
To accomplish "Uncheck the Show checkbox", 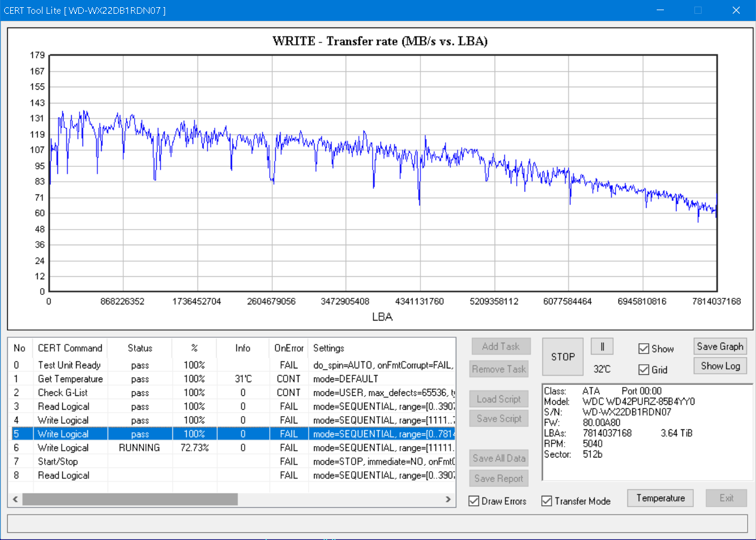I will (644, 349).
